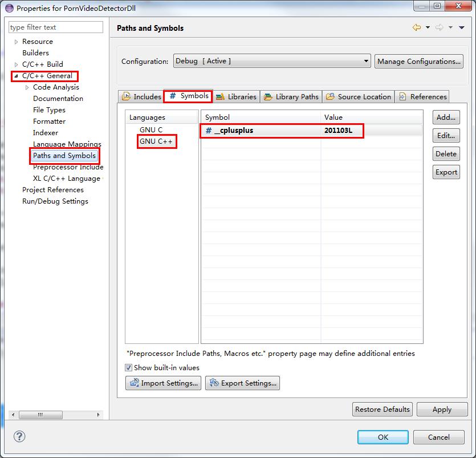Click the References tab icon
476x458 pixels.
click(402, 96)
